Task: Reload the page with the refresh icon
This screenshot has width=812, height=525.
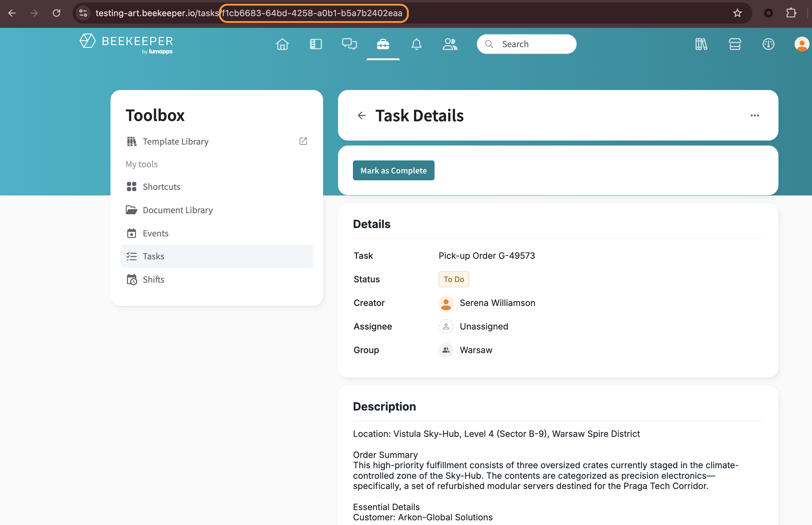Action: 56,13
